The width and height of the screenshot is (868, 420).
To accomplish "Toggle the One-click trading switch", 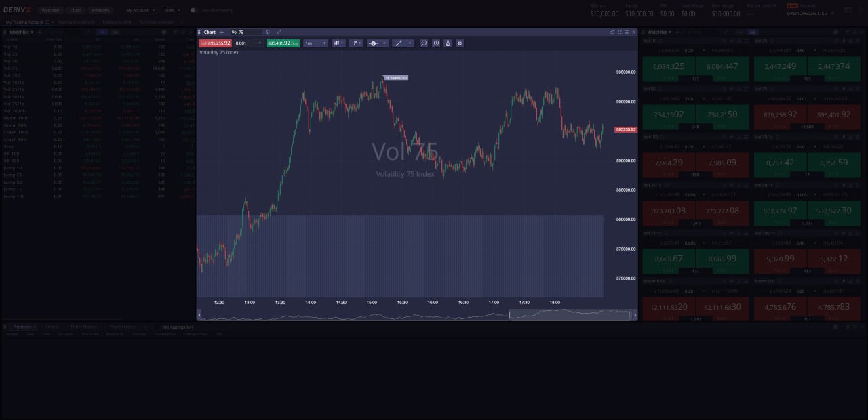I will coord(194,10).
